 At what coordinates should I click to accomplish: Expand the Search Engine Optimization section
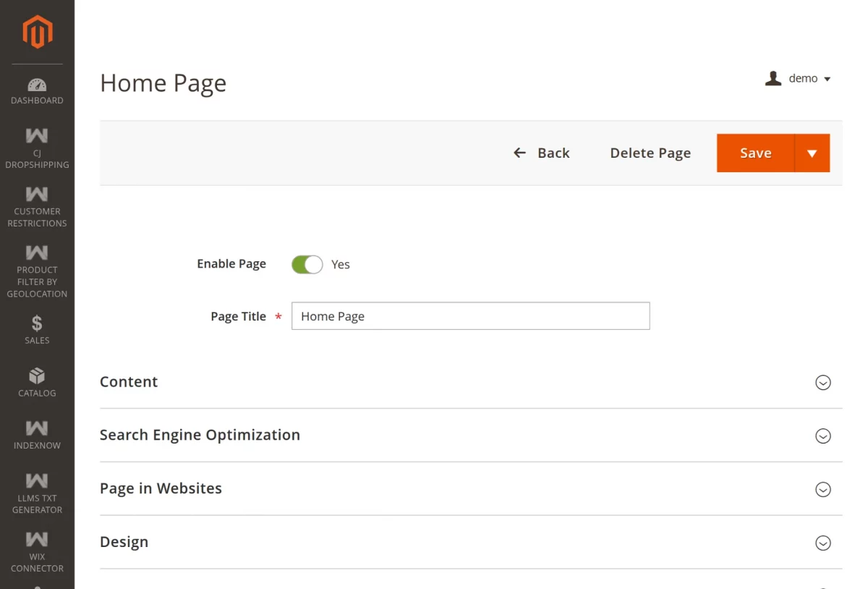[x=822, y=436]
